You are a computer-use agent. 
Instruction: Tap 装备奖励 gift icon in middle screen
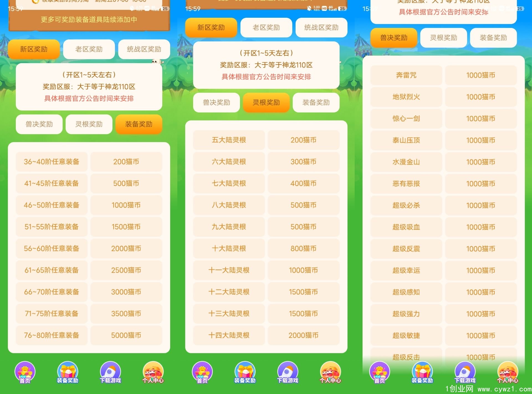[245, 372]
